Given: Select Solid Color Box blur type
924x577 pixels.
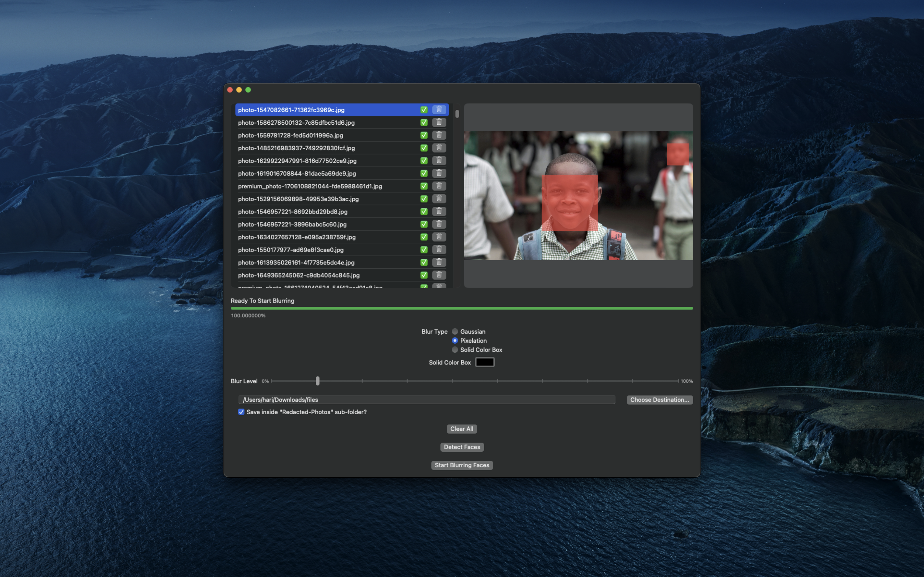Looking at the screenshot, I should [455, 349].
